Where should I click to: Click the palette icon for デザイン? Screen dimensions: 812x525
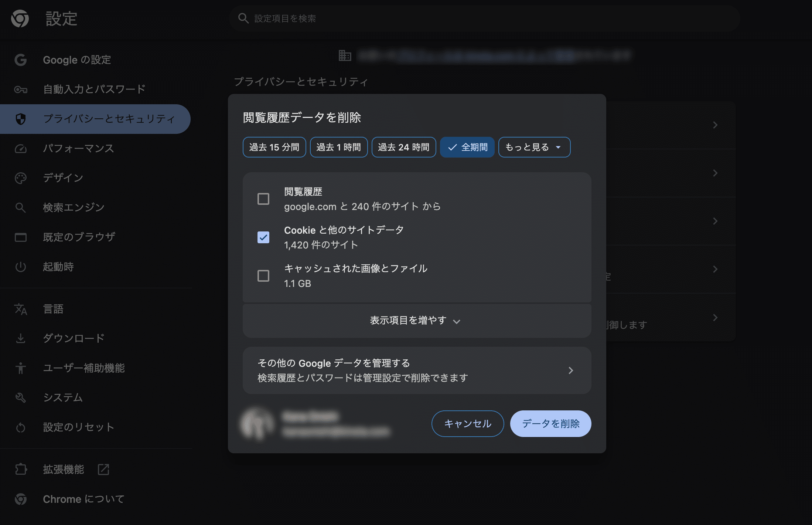tap(21, 178)
